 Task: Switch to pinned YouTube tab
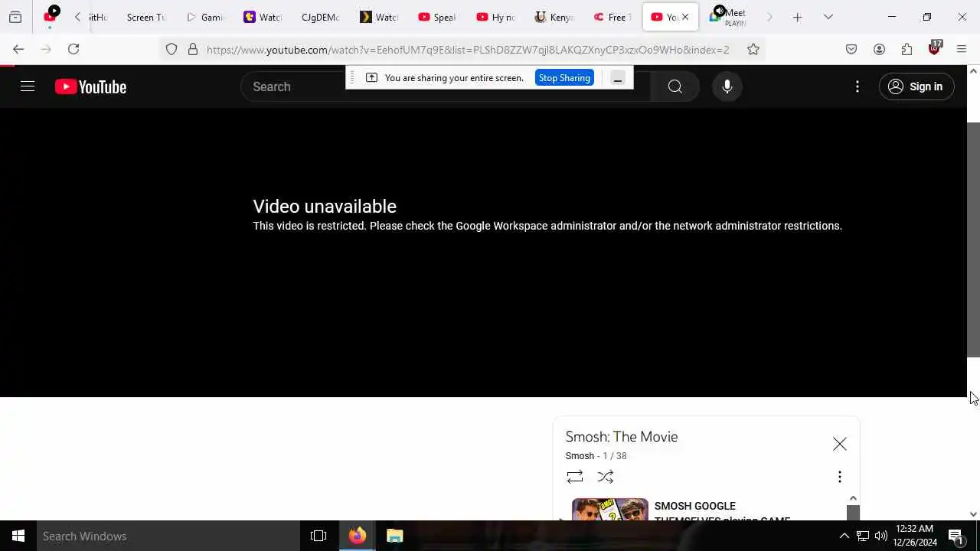pos(51,15)
